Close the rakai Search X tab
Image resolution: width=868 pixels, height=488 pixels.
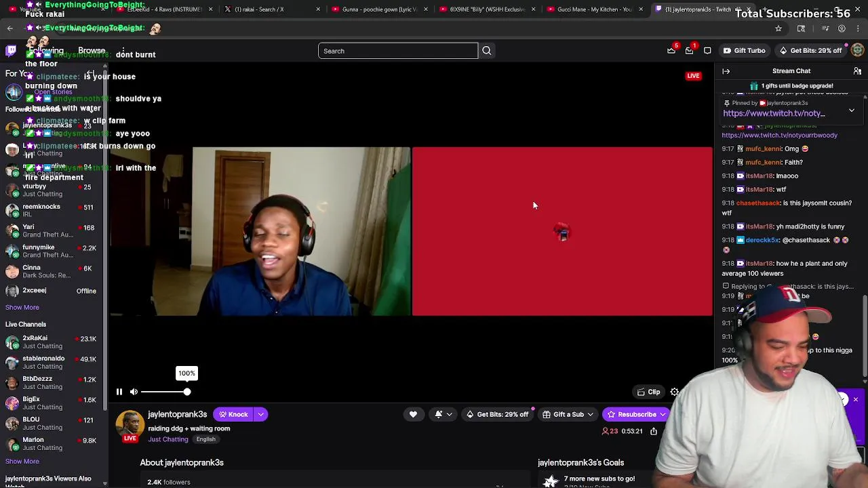click(319, 9)
